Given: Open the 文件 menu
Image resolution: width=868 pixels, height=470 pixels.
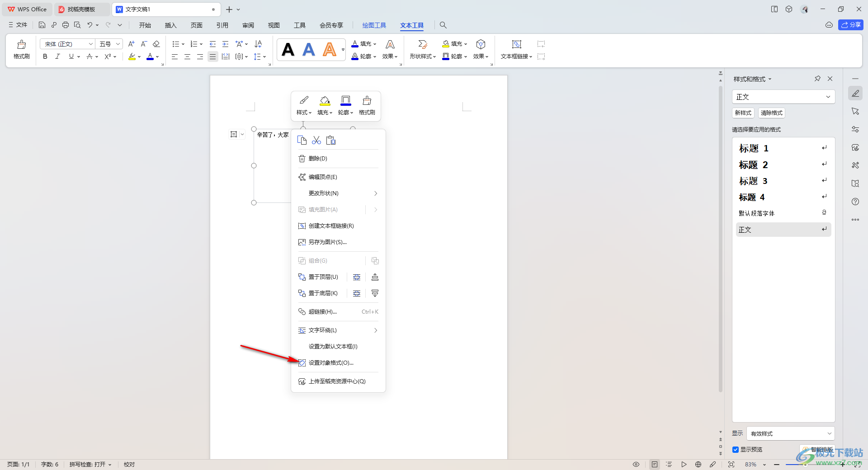Looking at the screenshot, I should 18,25.
